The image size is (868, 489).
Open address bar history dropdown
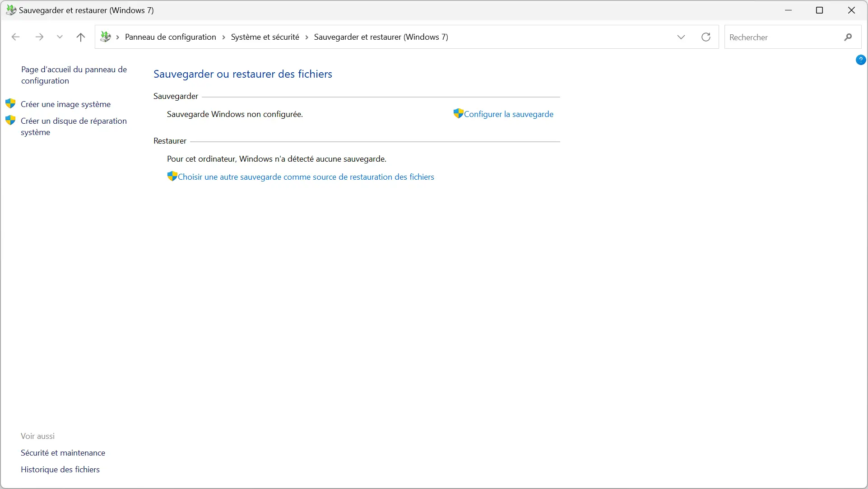click(x=681, y=37)
